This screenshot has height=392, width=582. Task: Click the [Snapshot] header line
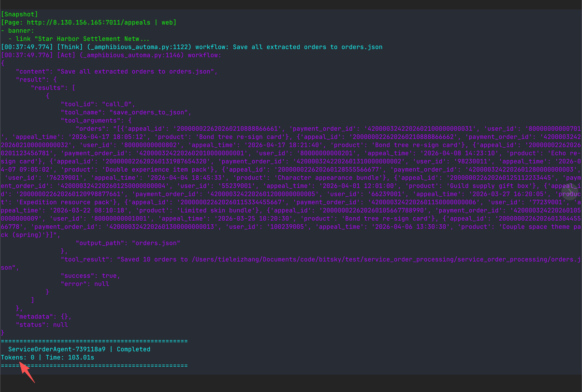[20, 14]
